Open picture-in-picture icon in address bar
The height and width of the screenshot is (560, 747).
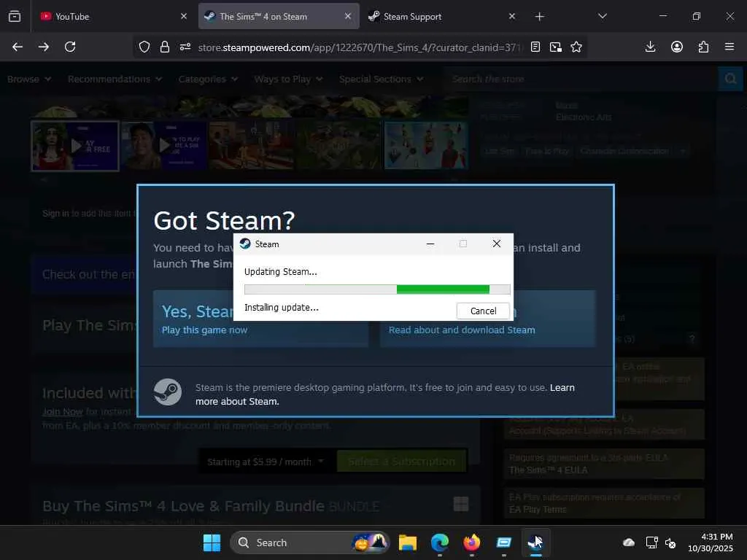(x=555, y=47)
